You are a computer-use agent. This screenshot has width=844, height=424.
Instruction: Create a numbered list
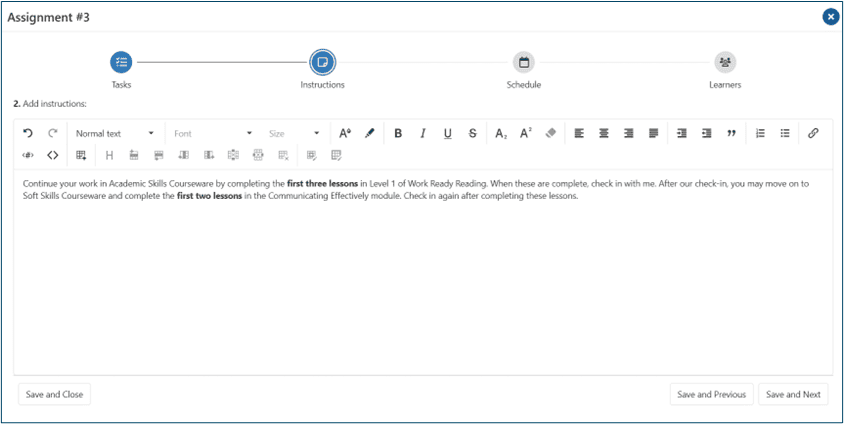[760, 133]
